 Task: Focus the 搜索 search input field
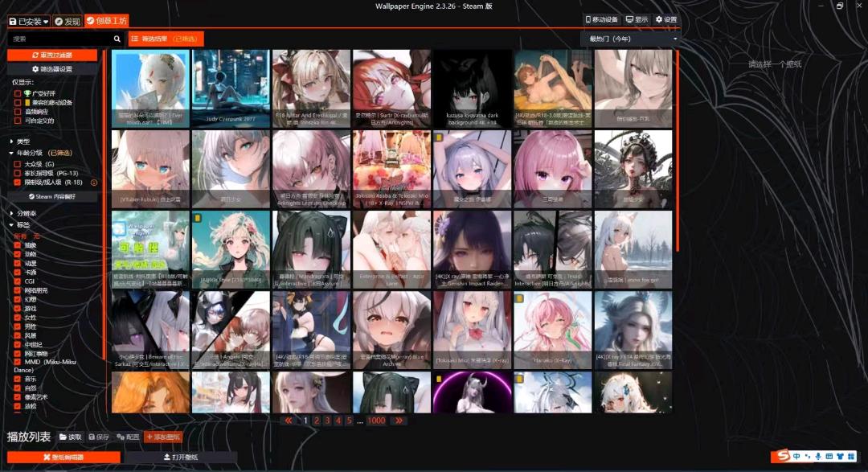click(59, 39)
